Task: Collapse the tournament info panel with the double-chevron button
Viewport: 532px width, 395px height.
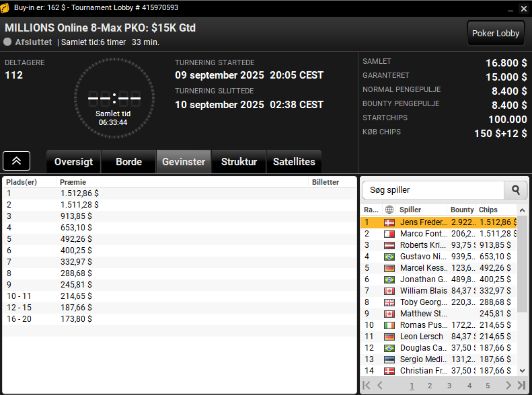Action: tap(17, 161)
